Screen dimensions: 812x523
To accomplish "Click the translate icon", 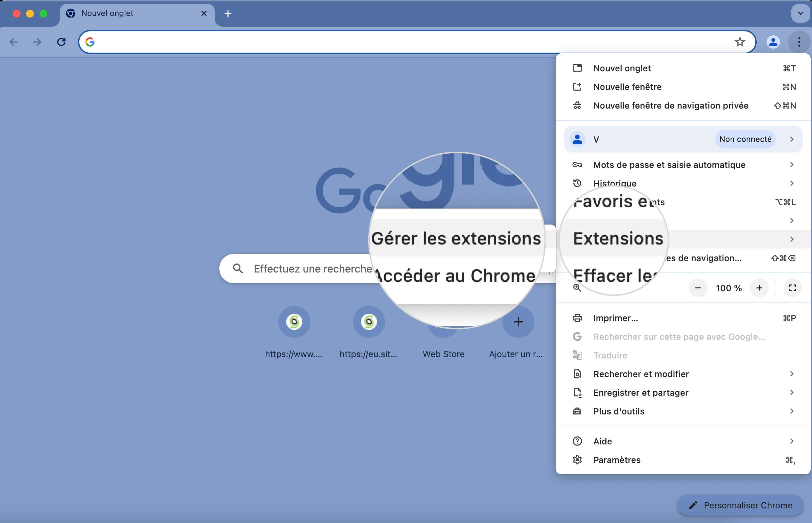I will coord(577,355).
